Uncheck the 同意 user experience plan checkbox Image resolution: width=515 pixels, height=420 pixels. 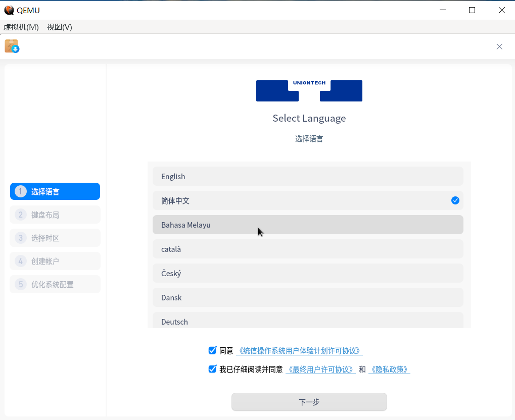click(212, 350)
